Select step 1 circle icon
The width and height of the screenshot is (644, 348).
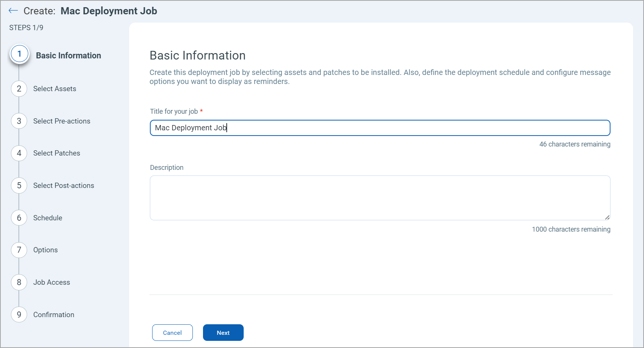(x=19, y=54)
